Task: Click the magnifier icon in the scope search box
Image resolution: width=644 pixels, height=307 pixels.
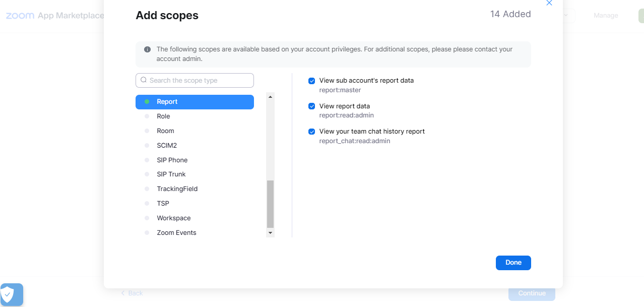Action: click(x=144, y=80)
